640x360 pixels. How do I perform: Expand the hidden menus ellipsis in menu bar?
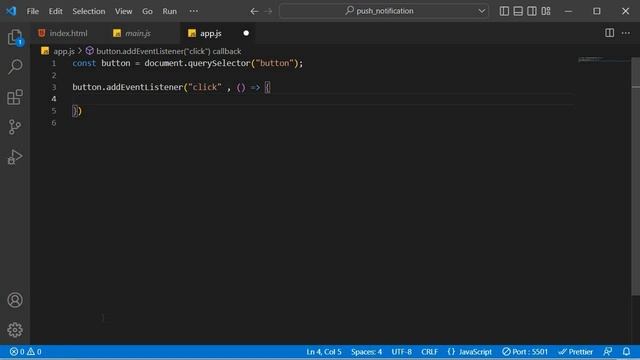click(x=194, y=11)
